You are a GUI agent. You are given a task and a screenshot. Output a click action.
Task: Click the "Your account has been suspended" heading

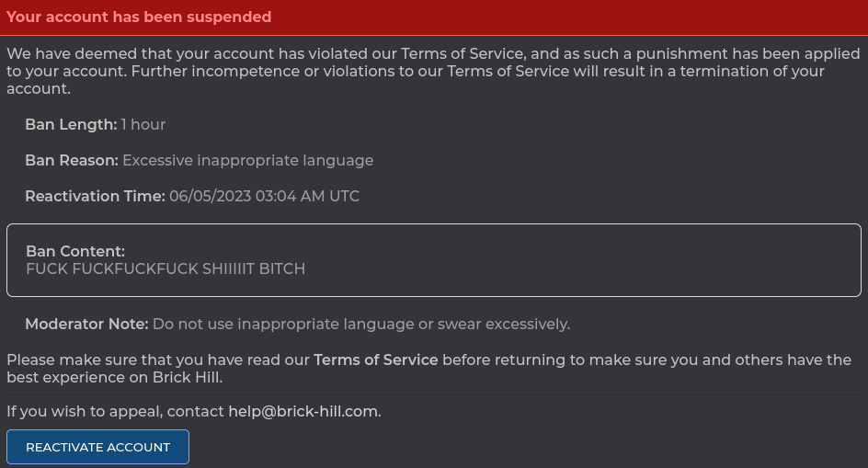pyautogui.click(x=139, y=17)
